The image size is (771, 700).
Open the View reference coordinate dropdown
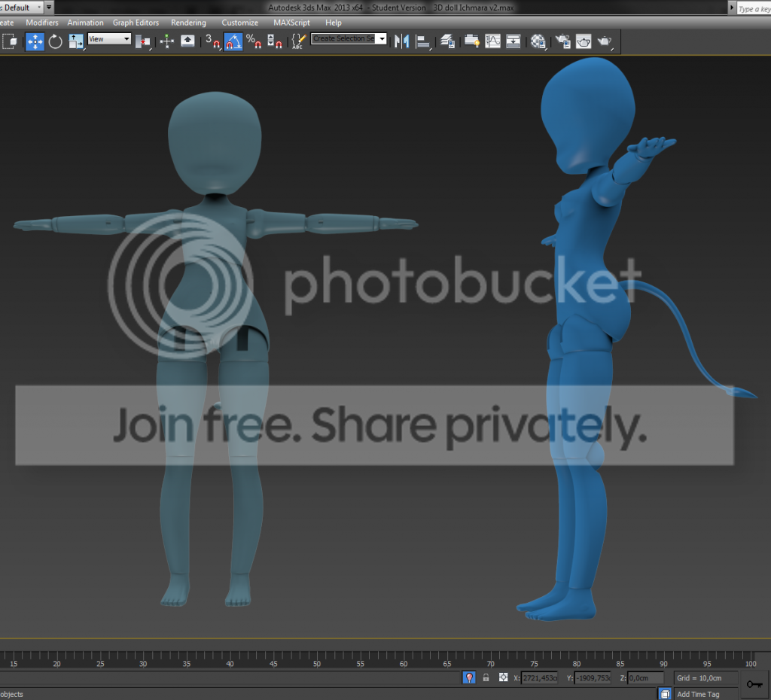[x=109, y=39]
